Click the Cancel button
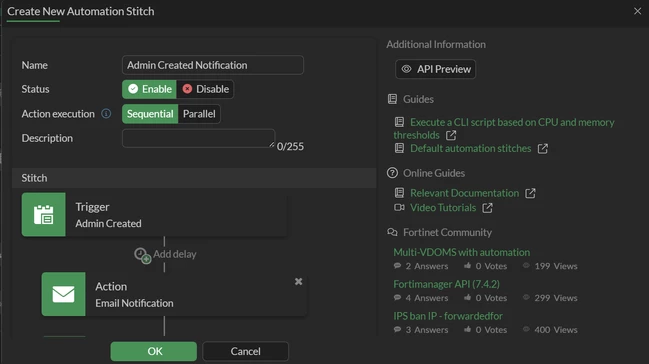 click(245, 351)
